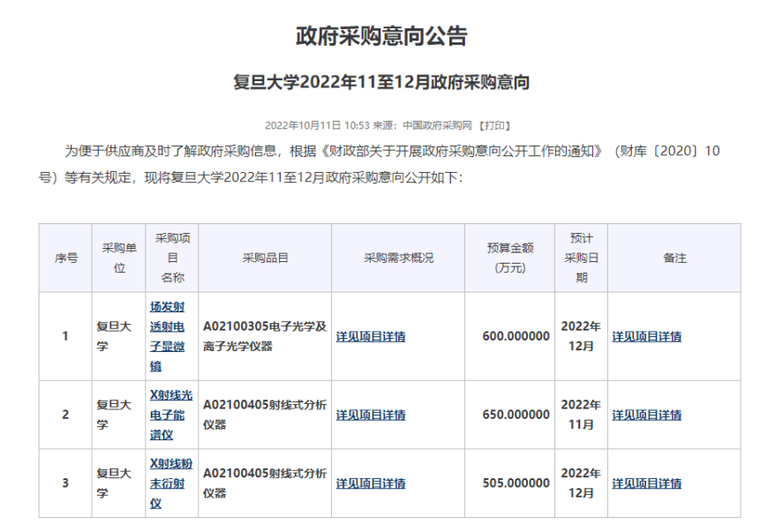Click the 采购项目名称 column header

coord(172,258)
